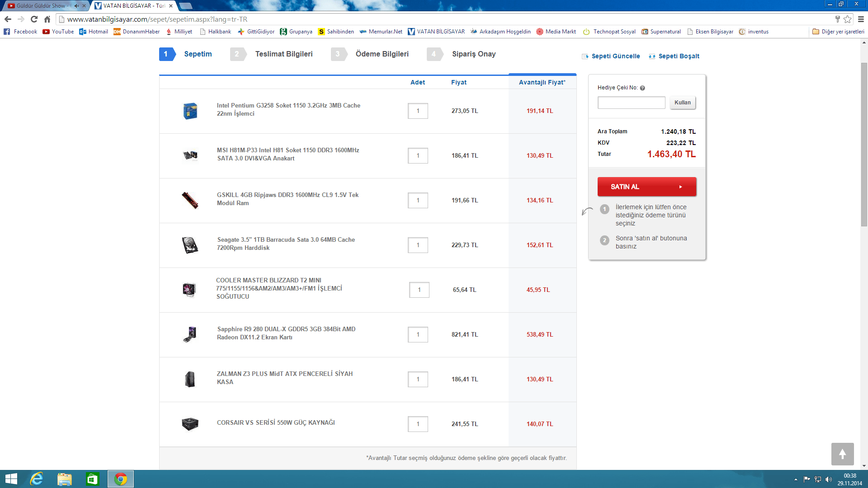
Task: Click the Hediye Çeki help question icon
Action: point(642,88)
